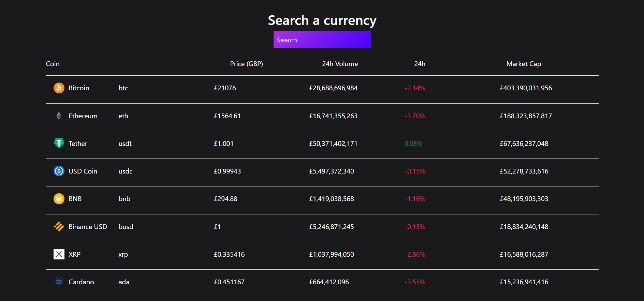Click the Ethereum diamond icon
The height and width of the screenshot is (301, 644).
59,116
